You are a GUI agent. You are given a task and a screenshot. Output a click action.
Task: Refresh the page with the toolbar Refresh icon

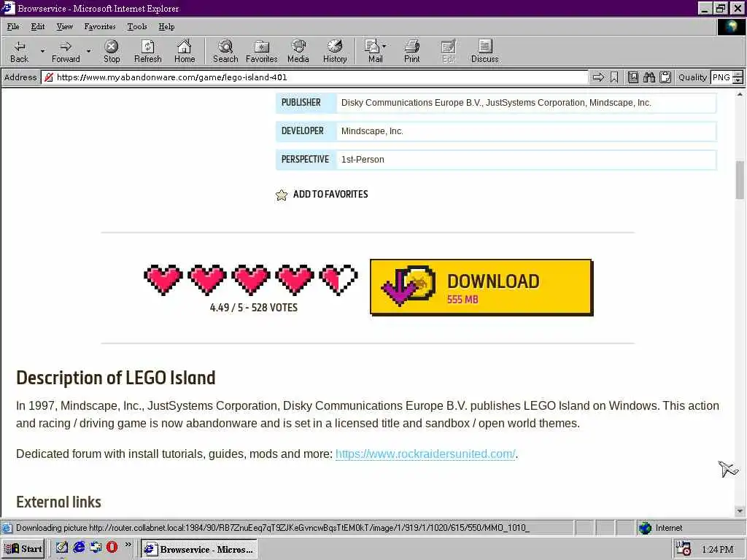(147, 52)
